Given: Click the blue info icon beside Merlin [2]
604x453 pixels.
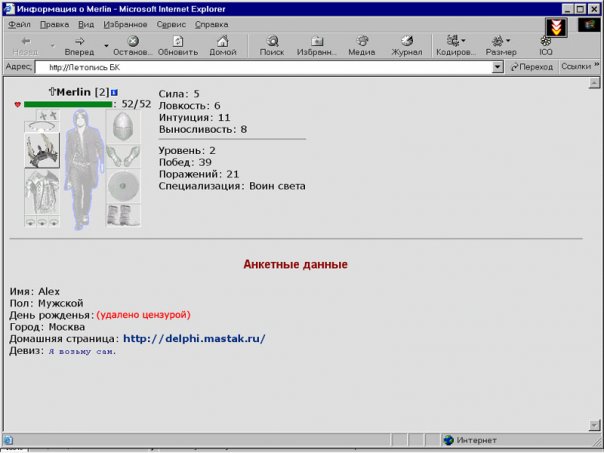Looking at the screenshot, I should pos(114,92).
